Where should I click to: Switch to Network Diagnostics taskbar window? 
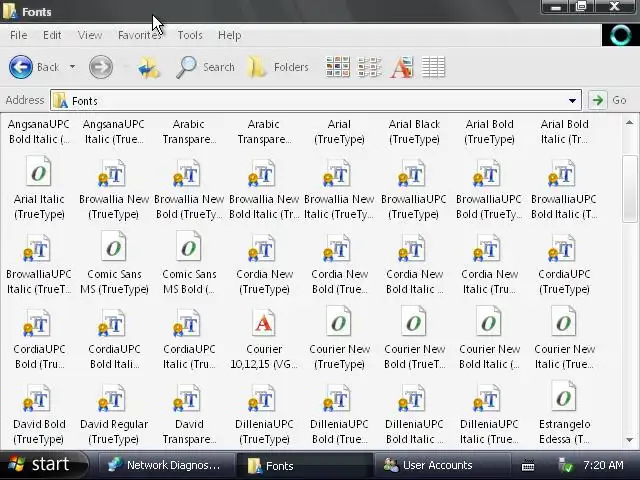pyautogui.click(x=165, y=465)
